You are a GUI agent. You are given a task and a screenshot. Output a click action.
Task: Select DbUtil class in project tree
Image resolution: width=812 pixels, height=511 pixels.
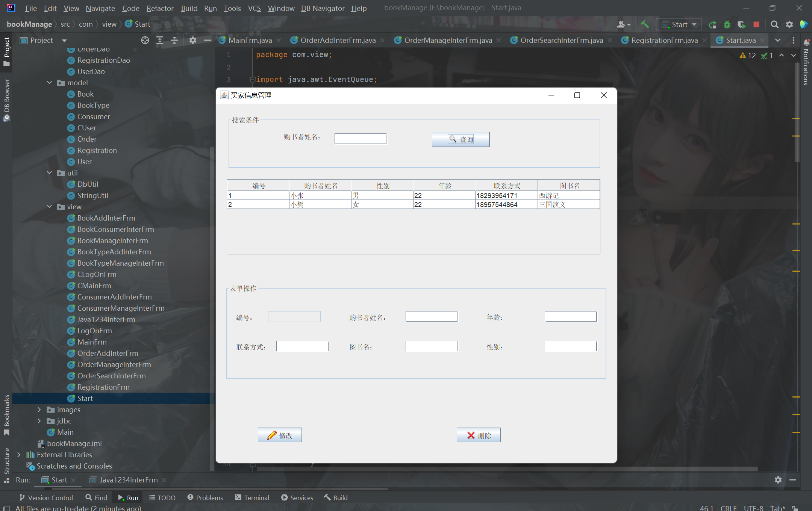tap(88, 184)
